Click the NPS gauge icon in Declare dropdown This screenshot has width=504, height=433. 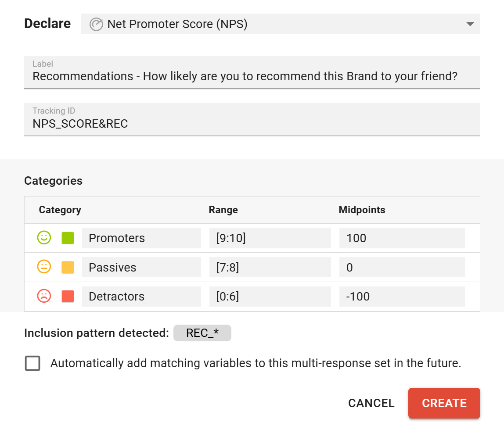pyautogui.click(x=96, y=24)
